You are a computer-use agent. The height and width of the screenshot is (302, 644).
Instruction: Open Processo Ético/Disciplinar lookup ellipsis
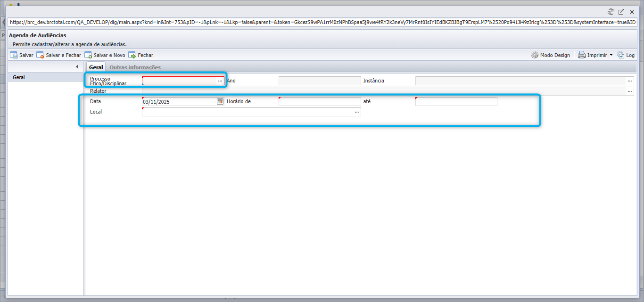220,81
